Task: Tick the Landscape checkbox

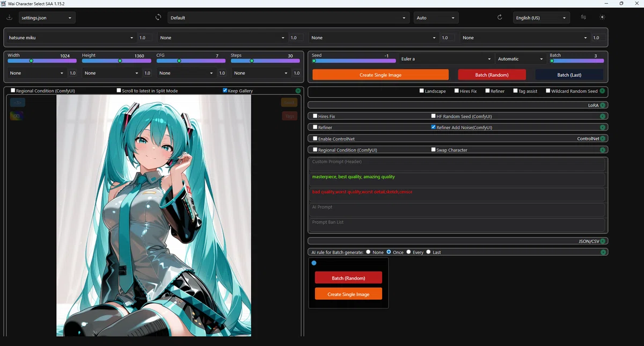Action: click(422, 91)
